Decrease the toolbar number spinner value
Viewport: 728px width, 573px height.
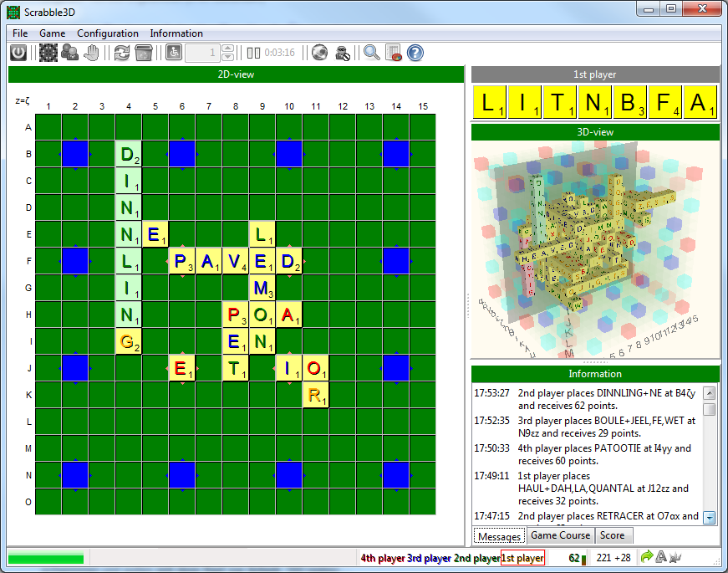click(x=227, y=57)
